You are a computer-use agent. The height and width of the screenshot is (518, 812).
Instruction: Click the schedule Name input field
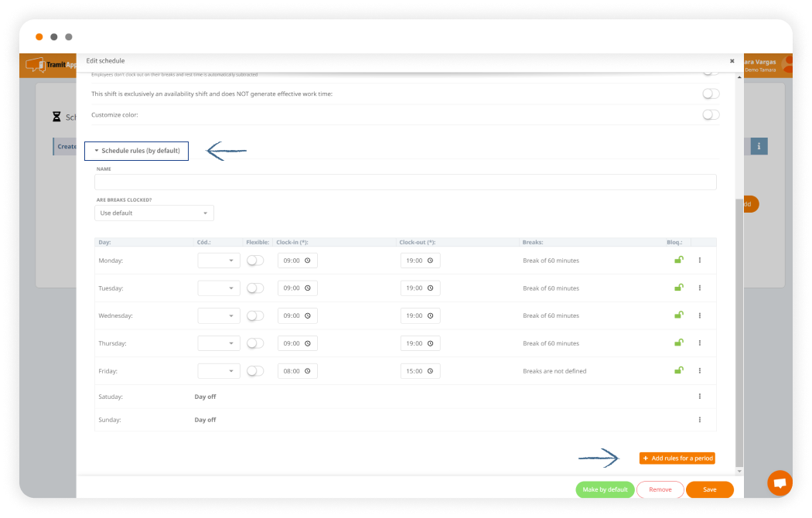tap(405, 182)
